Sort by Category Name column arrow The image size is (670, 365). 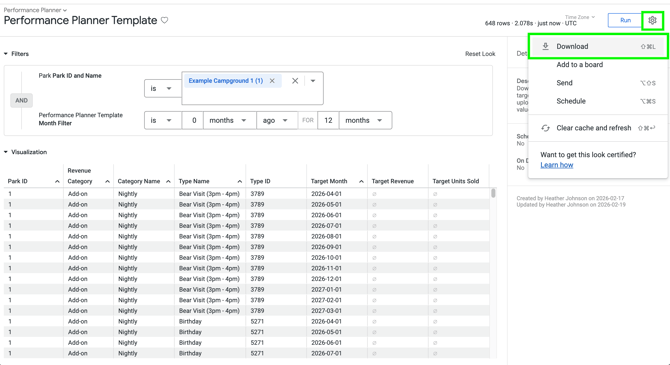pos(168,181)
